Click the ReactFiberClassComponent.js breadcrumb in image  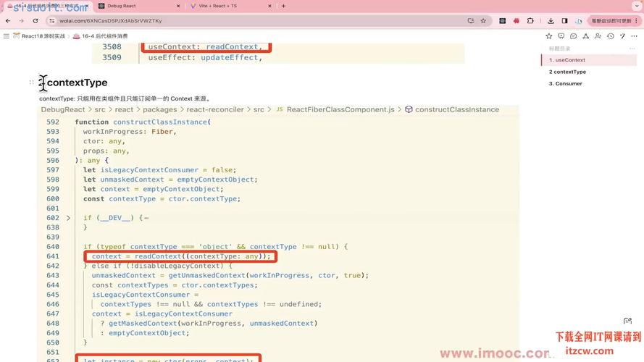point(340,109)
